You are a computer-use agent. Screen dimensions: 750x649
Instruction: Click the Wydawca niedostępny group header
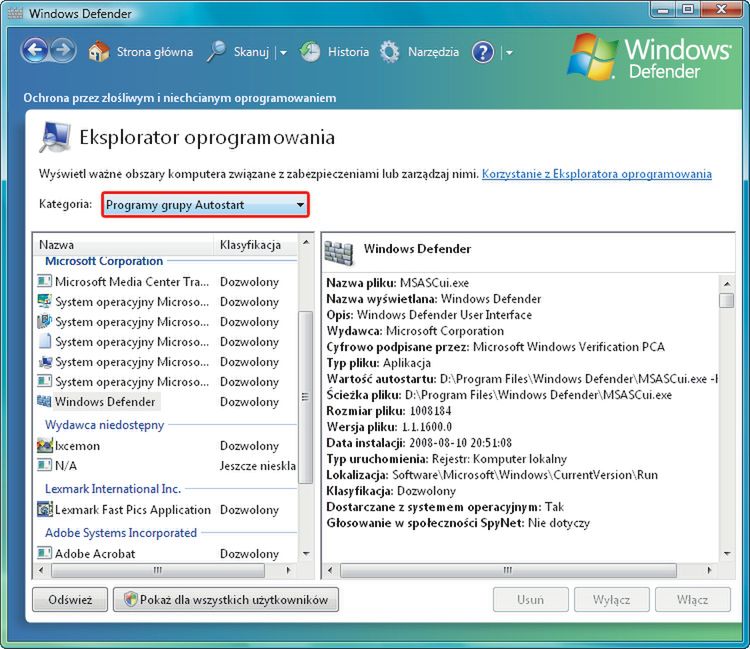tap(104, 425)
